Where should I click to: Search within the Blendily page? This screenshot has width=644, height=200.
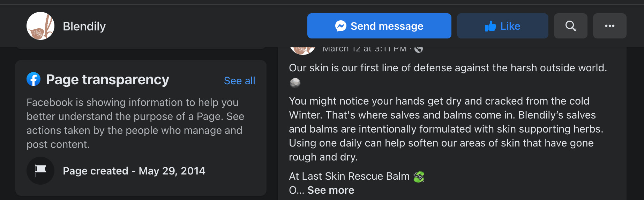click(x=570, y=26)
